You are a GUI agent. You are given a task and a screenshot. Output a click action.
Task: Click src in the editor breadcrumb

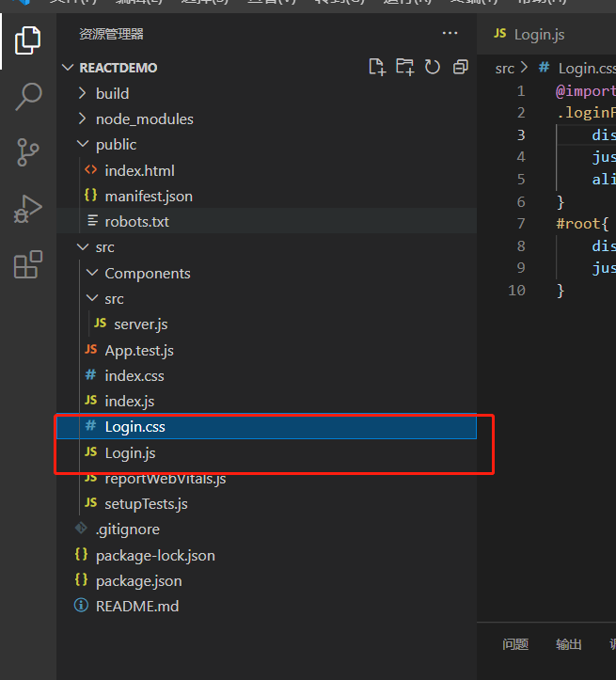click(505, 69)
